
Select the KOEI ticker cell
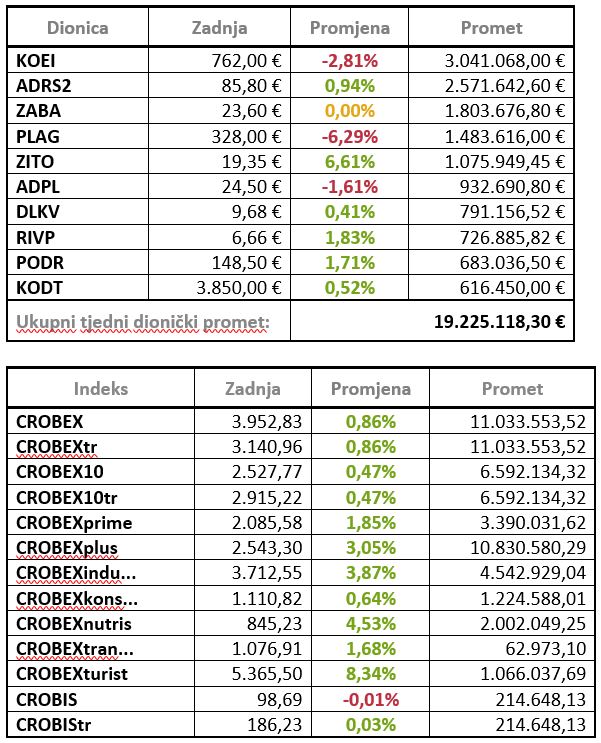coord(35,61)
